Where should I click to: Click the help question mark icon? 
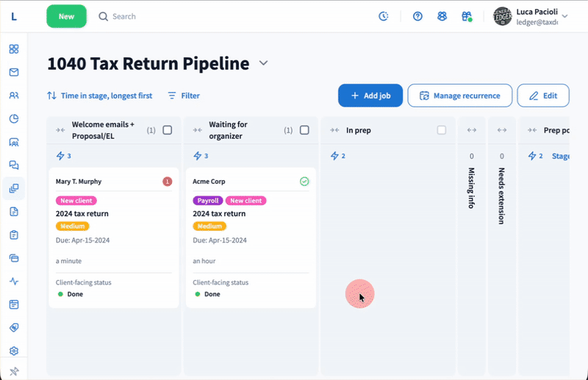click(x=417, y=16)
